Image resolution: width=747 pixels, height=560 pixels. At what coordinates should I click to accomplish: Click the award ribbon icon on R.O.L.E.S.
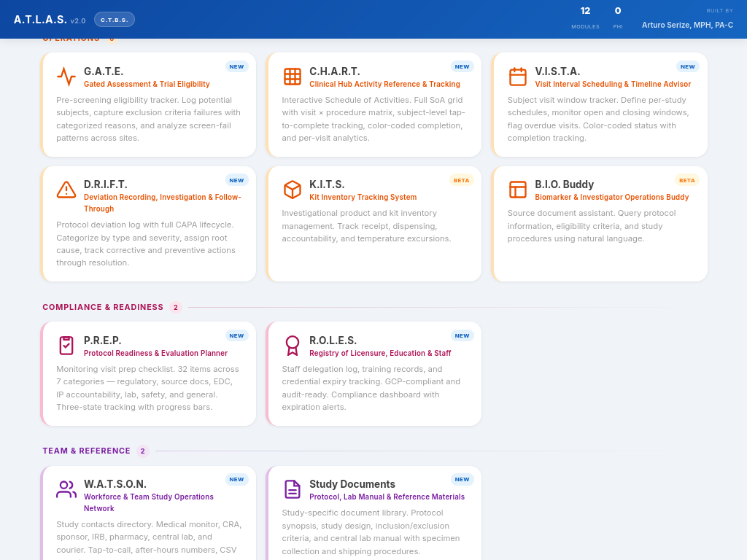tap(292, 346)
